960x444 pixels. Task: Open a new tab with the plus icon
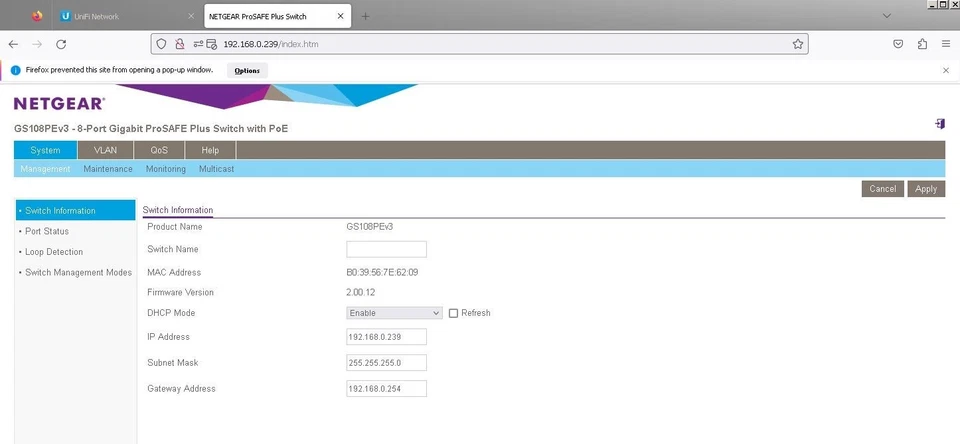tap(366, 17)
